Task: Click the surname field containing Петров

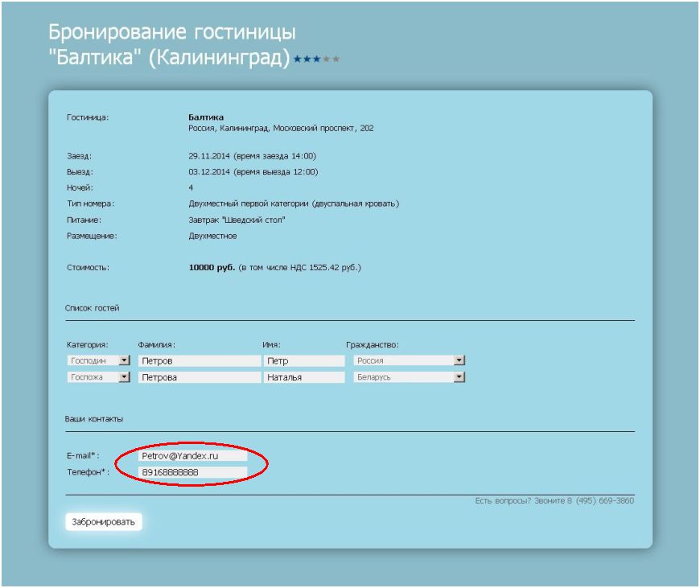Action: click(199, 361)
